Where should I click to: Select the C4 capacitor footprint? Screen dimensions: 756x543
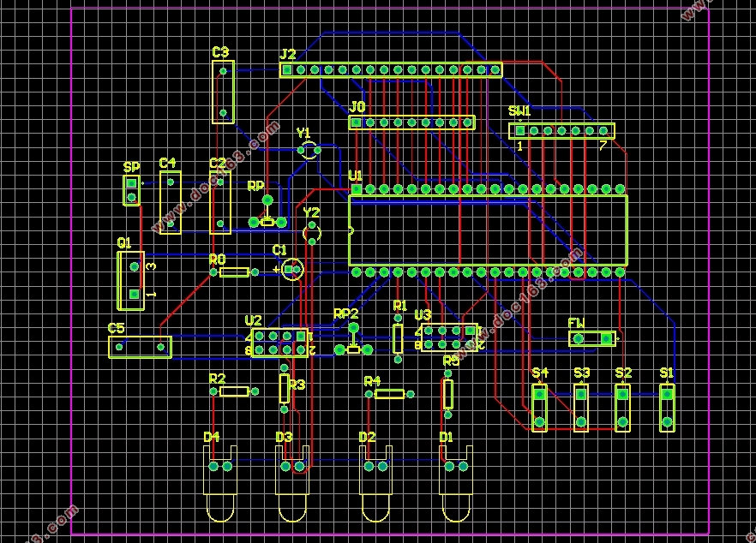point(171,203)
